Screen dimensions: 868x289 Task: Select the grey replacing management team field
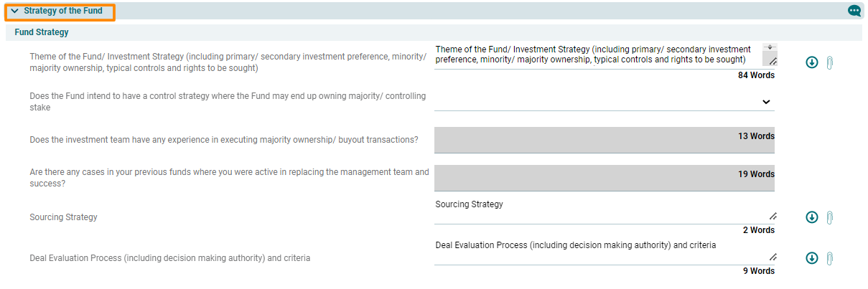pos(603,178)
